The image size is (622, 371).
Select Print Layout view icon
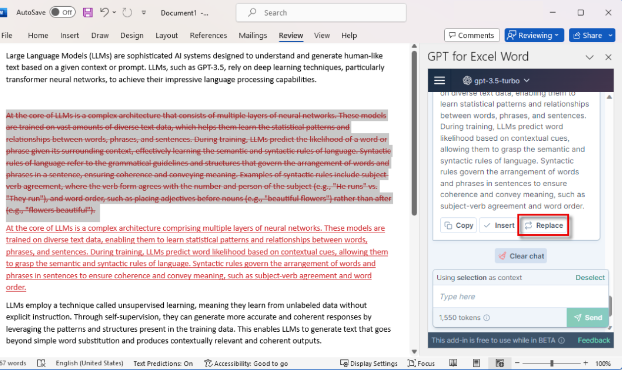coord(476,363)
